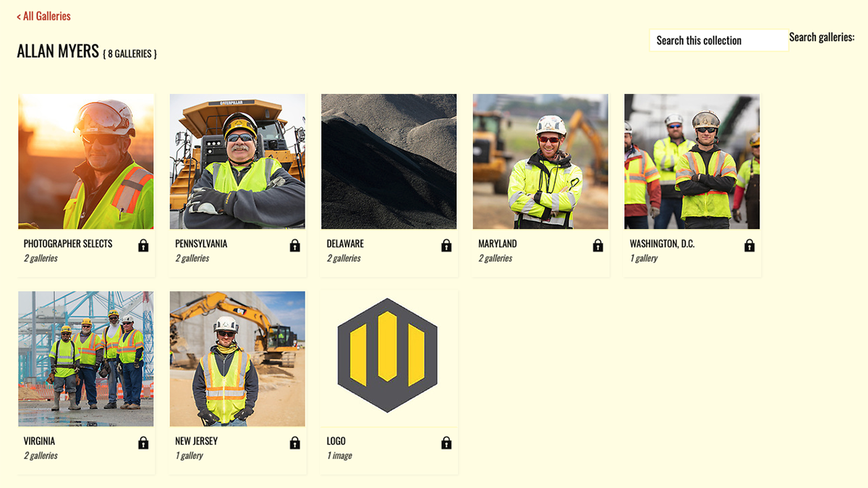Click the lock icon beside Delaware
This screenshot has width=868, height=488.
(446, 246)
